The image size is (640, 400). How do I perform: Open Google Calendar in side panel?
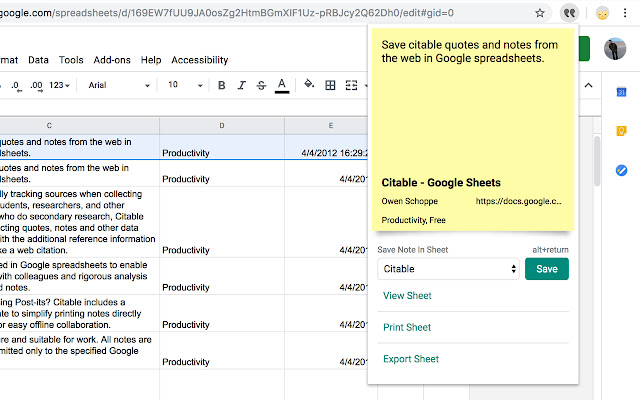point(621,93)
